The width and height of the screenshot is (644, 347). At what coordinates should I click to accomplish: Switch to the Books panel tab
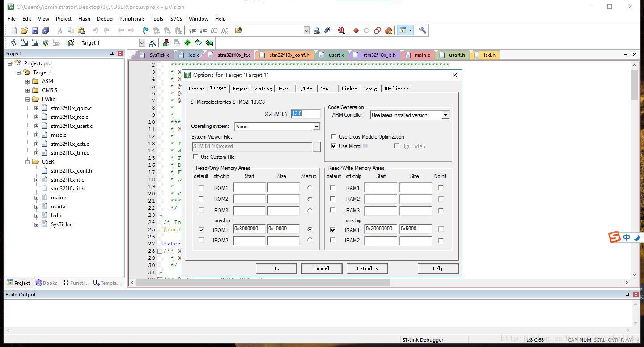pos(47,283)
